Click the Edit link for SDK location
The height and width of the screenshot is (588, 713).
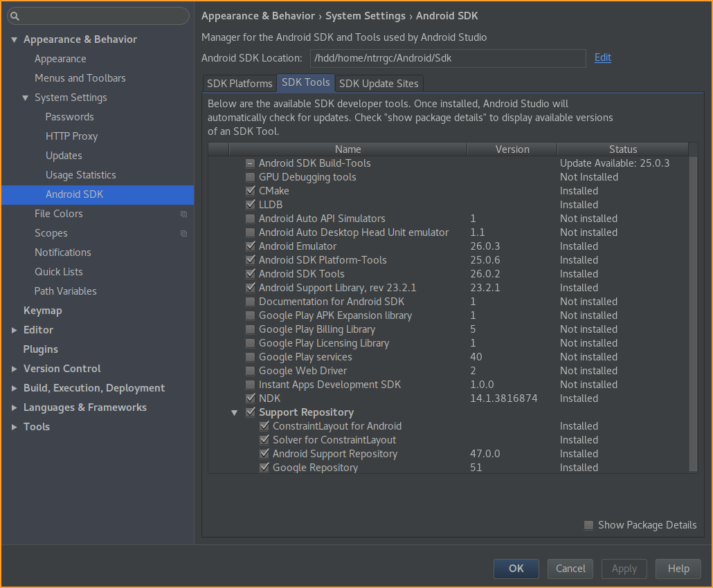coord(602,58)
